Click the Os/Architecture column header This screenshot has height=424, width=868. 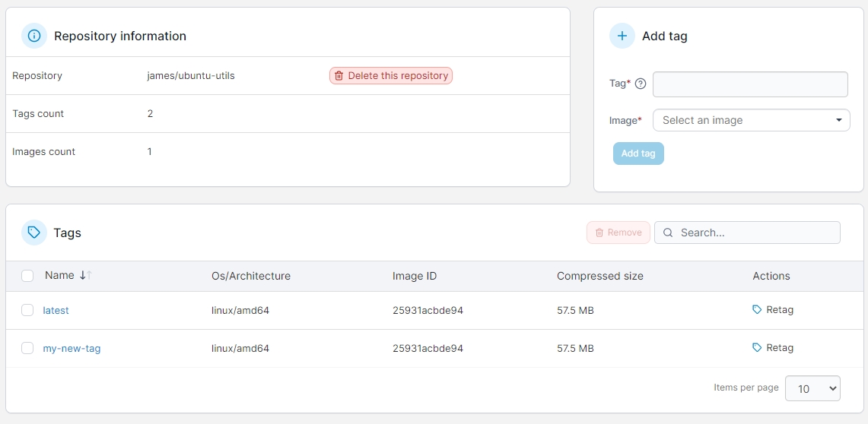[x=250, y=276]
